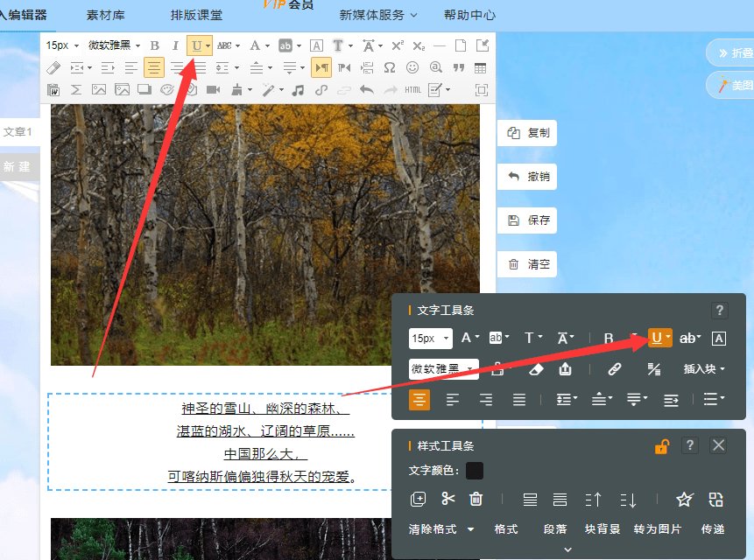
Task: Open the 插入块 dropdown
Action: [704, 369]
